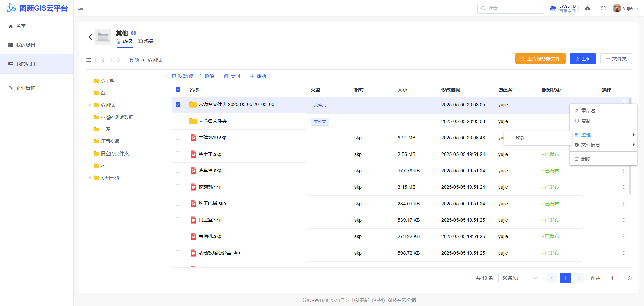Open 企业管理 in the sidebar

coord(37,88)
